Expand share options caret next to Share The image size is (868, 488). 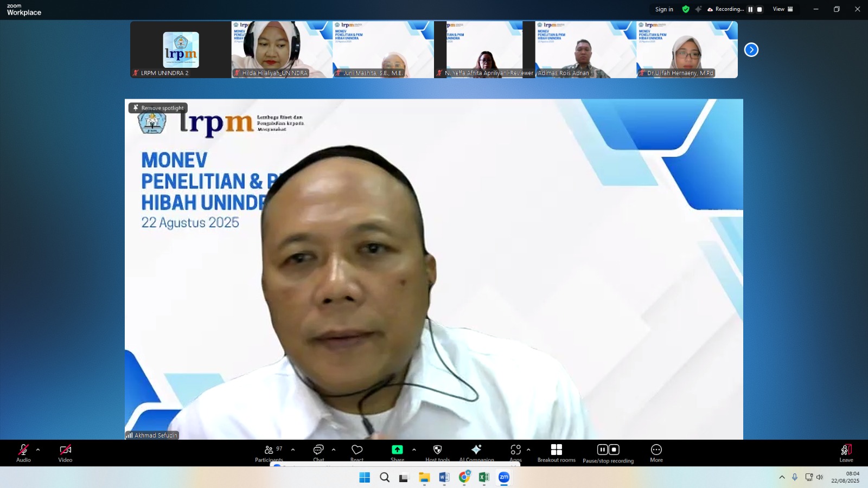click(414, 450)
